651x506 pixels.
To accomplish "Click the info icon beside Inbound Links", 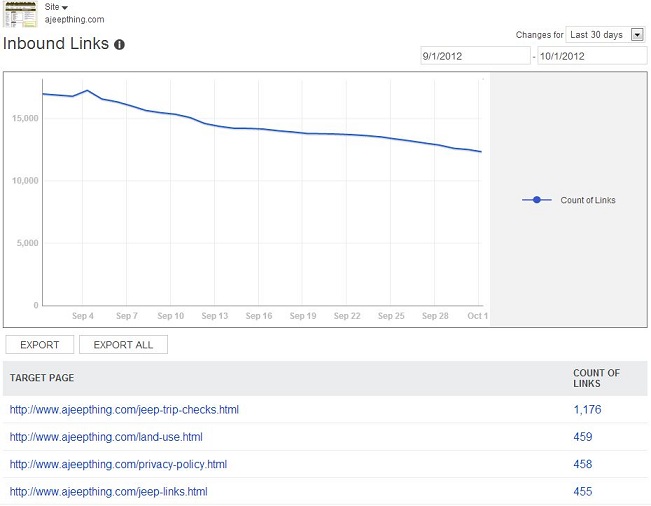I will pyautogui.click(x=120, y=45).
